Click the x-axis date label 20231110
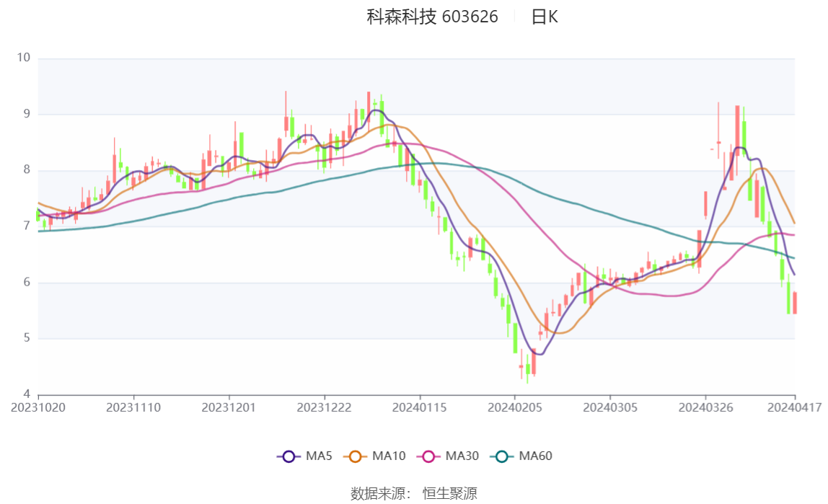The width and height of the screenshot is (828, 504). coord(133,408)
